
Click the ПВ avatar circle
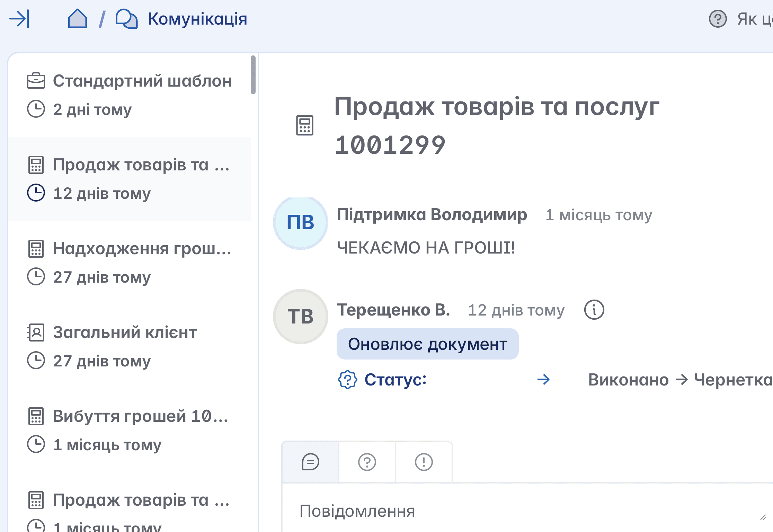coord(301,222)
